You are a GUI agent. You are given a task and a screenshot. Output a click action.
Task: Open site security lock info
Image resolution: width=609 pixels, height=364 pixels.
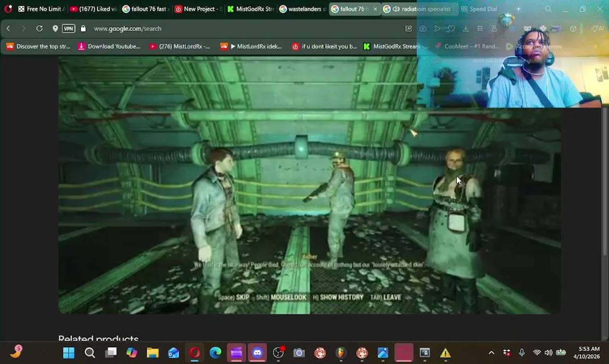(83, 28)
